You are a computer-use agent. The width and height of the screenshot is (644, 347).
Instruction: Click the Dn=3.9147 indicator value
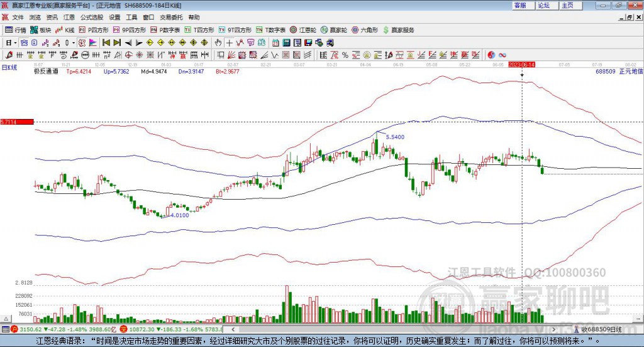click(191, 72)
